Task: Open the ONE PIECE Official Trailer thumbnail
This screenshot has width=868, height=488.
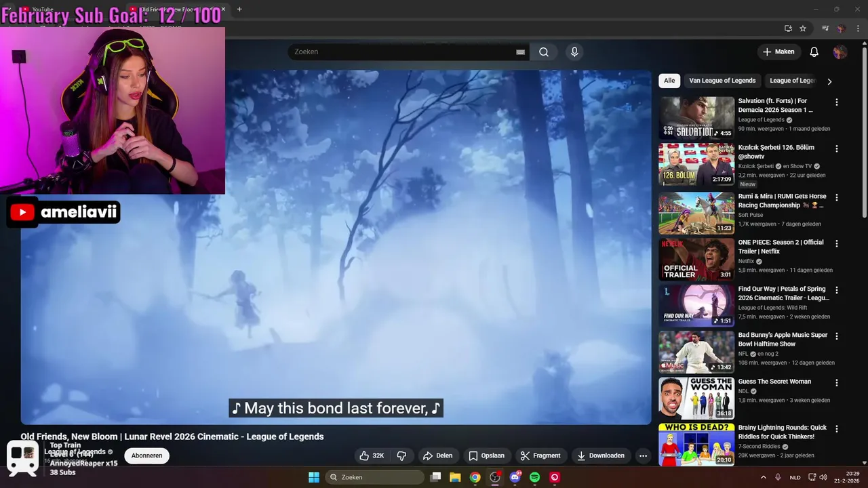Action: tap(696, 259)
